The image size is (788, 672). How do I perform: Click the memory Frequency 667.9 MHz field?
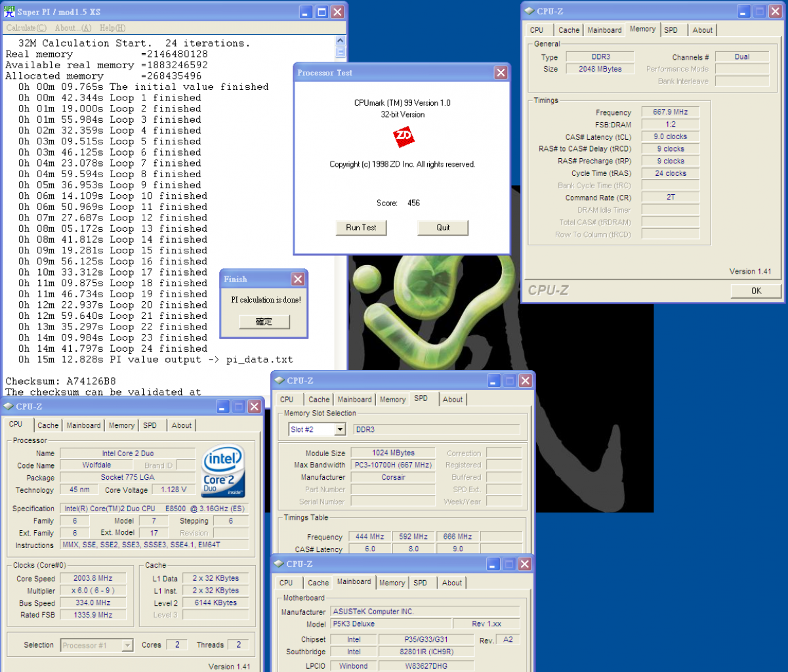click(671, 112)
